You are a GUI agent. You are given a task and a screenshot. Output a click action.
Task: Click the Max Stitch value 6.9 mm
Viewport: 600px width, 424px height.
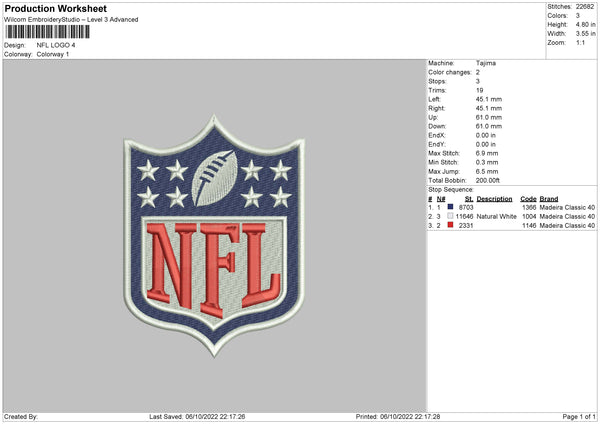coord(487,153)
